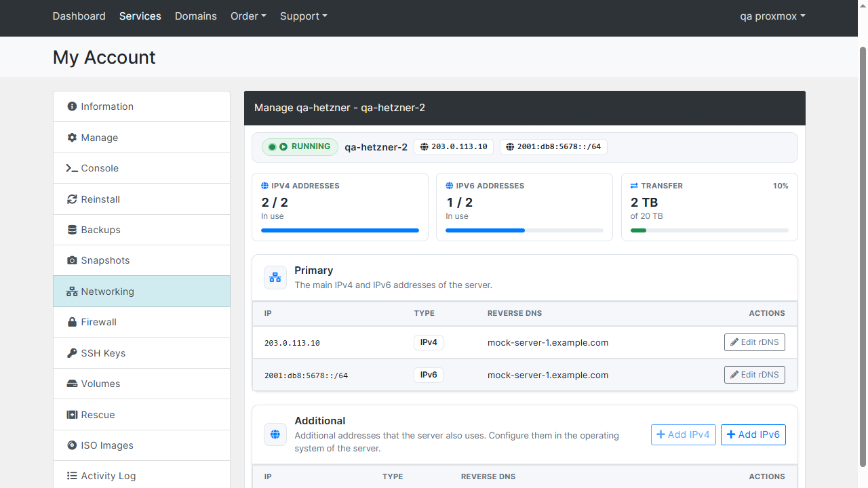This screenshot has width=868, height=488.
Task: Expand the Order dropdown menu
Action: [x=248, y=16]
